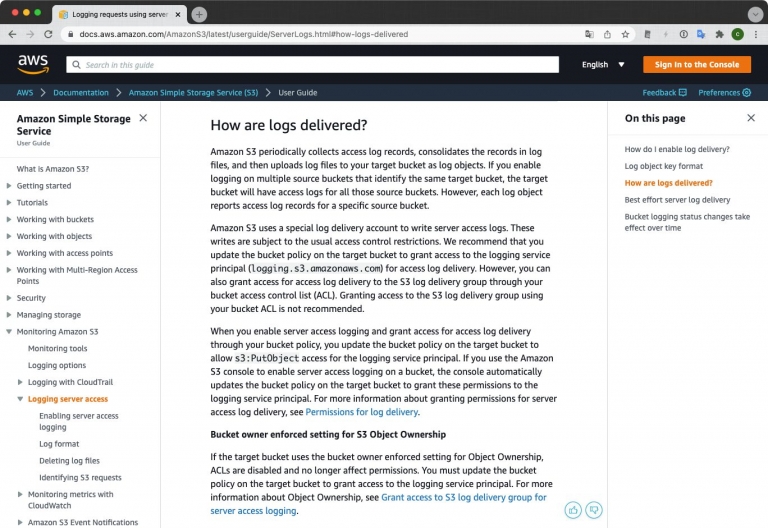Close the On this page panel
Image resolution: width=768 pixels, height=528 pixels.
pyautogui.click(x=751, y=118)
